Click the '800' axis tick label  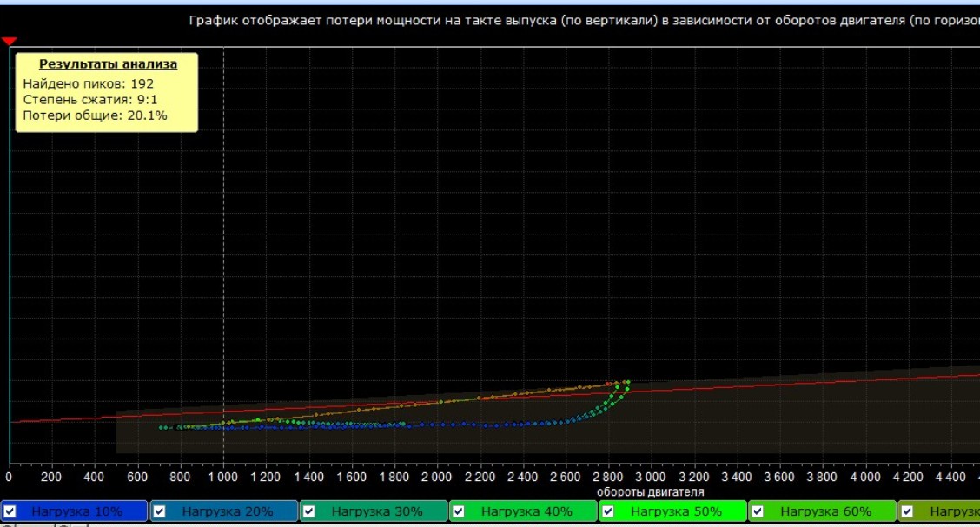180,477
